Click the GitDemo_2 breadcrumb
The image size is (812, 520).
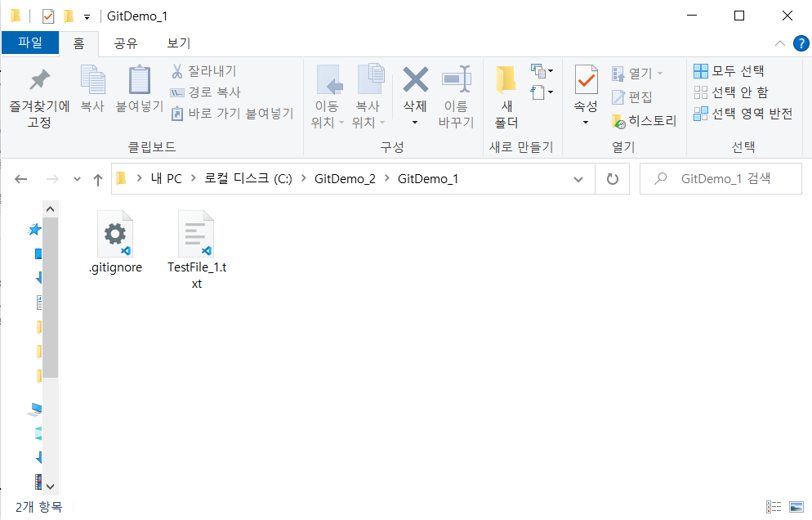click(345, 179)
